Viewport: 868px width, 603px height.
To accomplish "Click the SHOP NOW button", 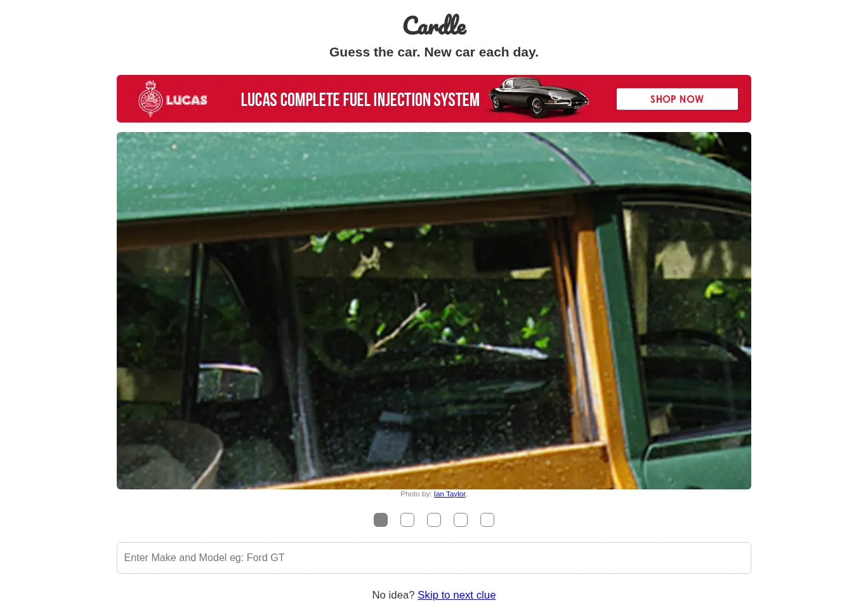I will click(677, 99).
